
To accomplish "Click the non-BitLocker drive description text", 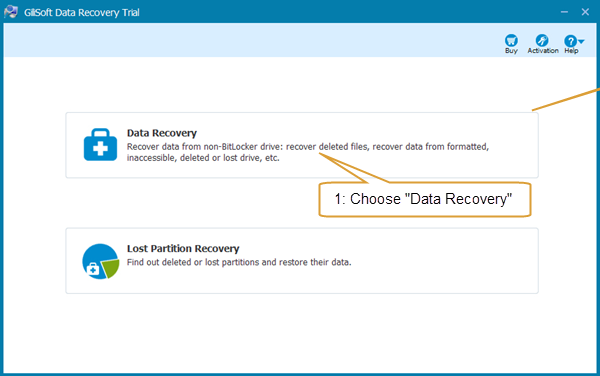I will click(308, 152).
